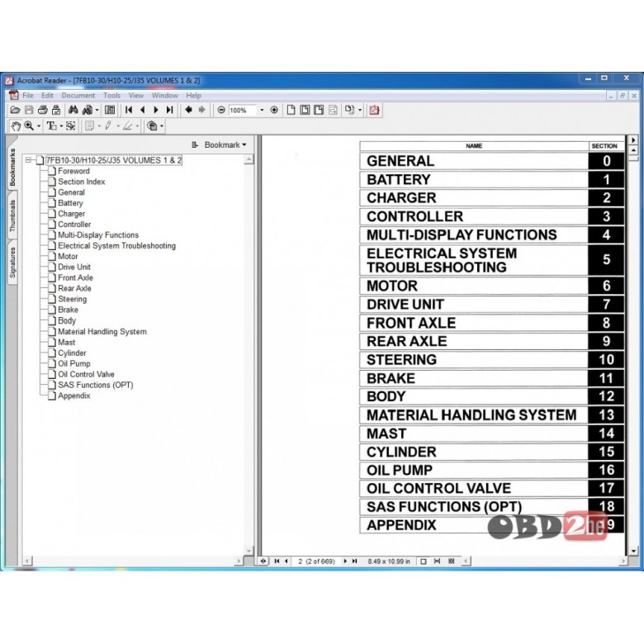This screenshot has width=644, height=644.
Task: Go to next page via top toolbar
Action: click(156, 110)
